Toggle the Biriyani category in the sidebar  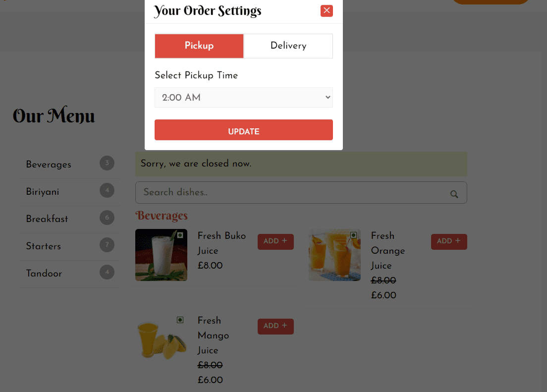pyautogui.click(x=43, y=191)
